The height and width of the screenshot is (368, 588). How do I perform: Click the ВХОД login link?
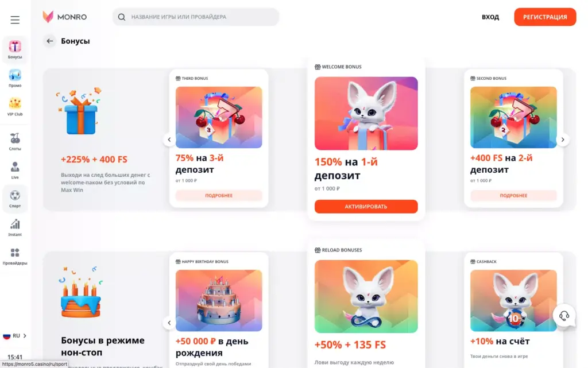point(490,17)
